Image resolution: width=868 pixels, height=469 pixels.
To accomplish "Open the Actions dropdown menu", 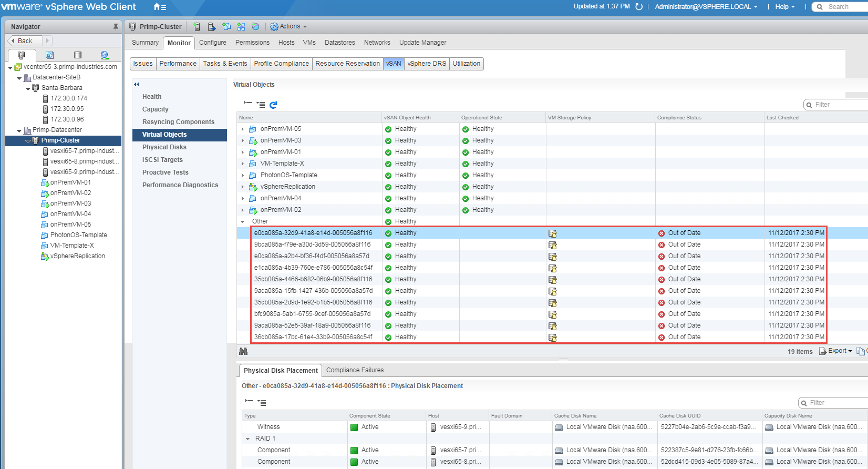I will tap(288, 27).
